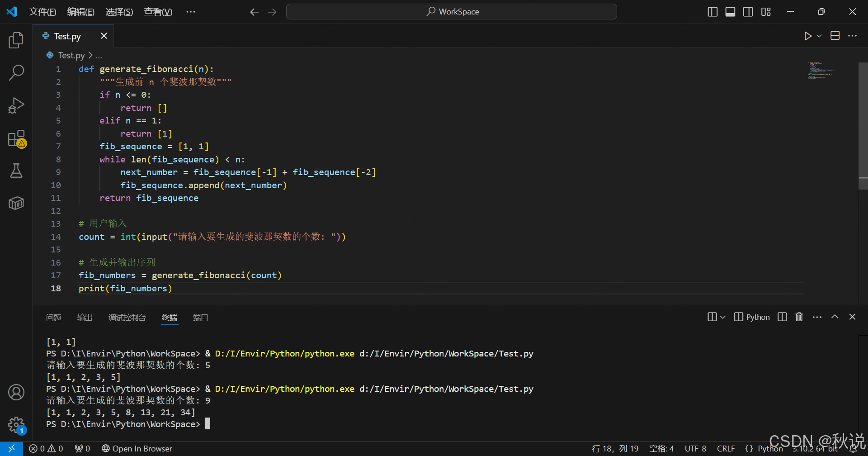Open run options dropdown beside play button

[x=819, y=36]
